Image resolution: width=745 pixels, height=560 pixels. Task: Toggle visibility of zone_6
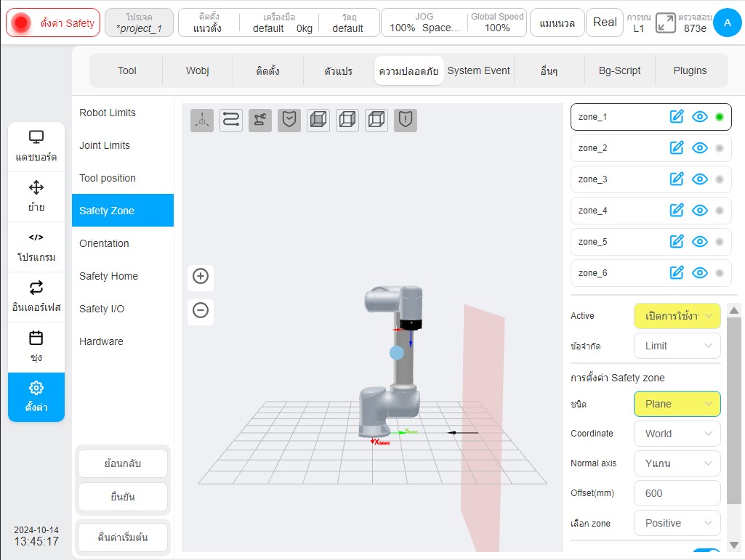[x=700, y=272]
